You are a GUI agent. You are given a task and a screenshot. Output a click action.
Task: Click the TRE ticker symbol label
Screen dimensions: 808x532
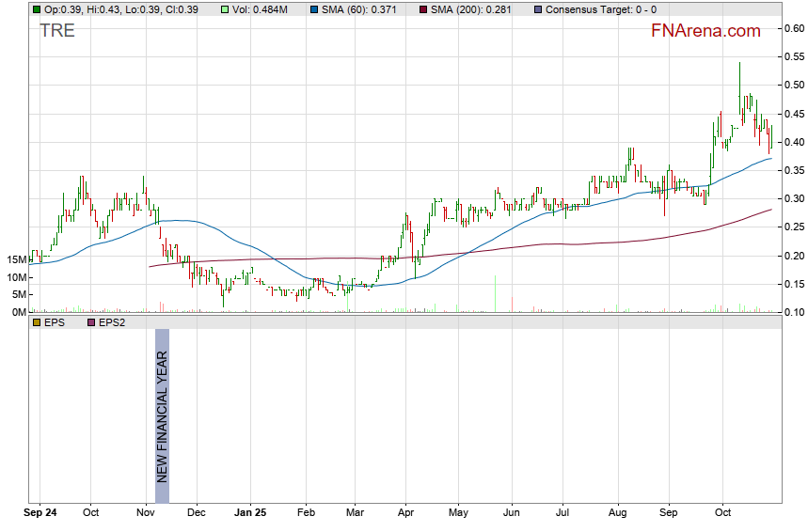tap(56, 31)
